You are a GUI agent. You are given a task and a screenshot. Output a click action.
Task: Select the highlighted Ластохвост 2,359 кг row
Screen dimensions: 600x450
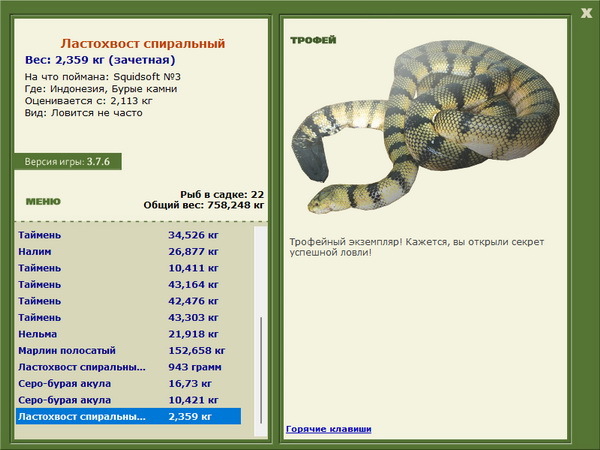click(129, 416)
